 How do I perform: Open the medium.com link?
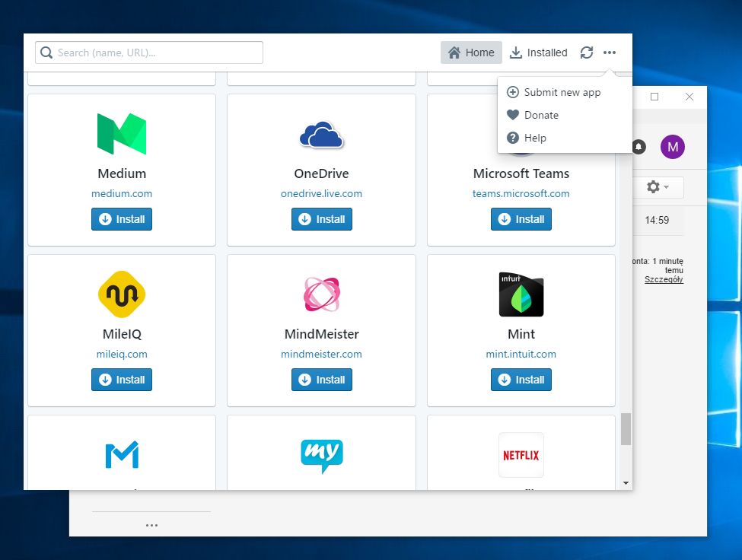pos(122,193)
